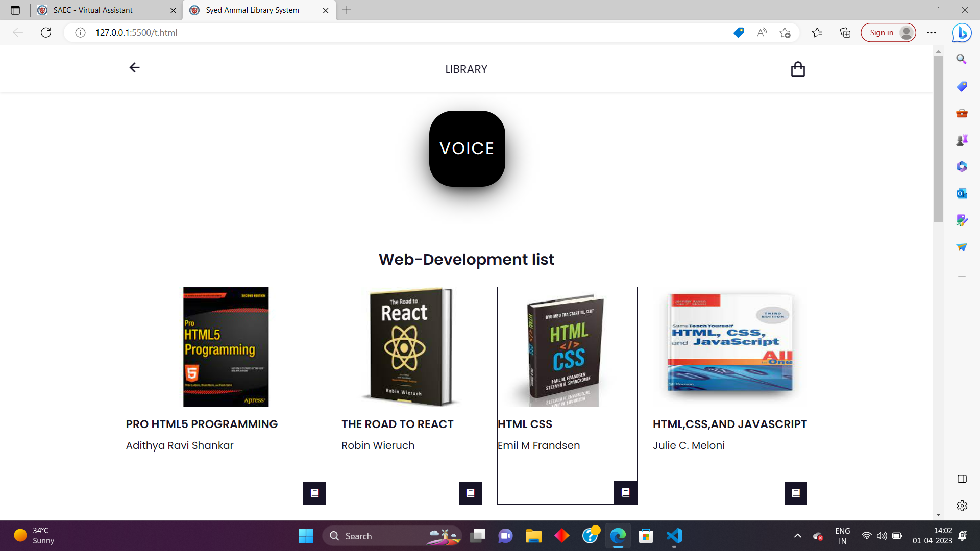This screenshot has height=551, width=980.
Task: Select THE ROAD TO REACT title
Action: pos(397,424)
